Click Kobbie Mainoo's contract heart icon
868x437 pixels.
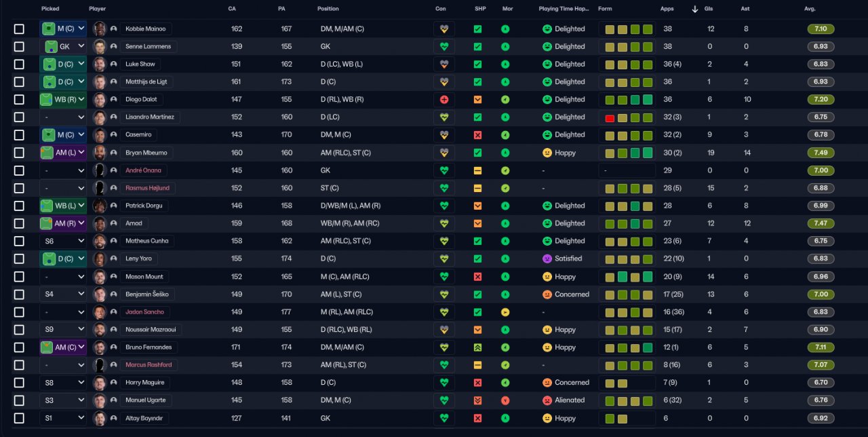point(444,29)
